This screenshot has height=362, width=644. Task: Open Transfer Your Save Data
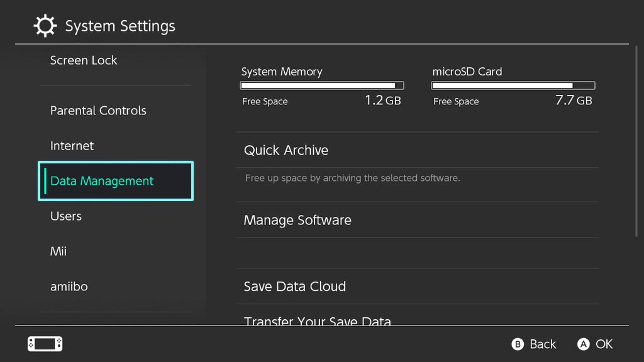click(318, 321)
